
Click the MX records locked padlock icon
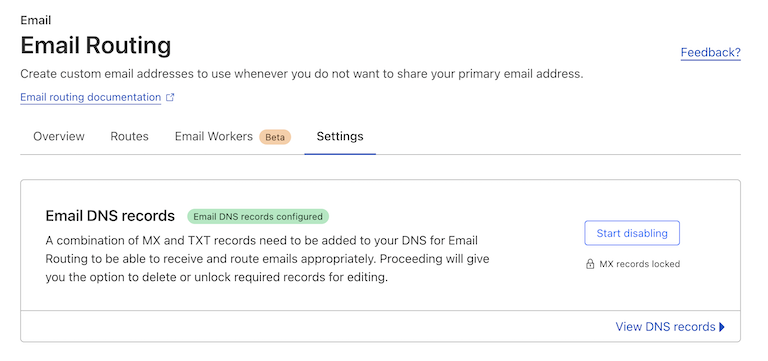pyautogui.click(x=590, y=264)
